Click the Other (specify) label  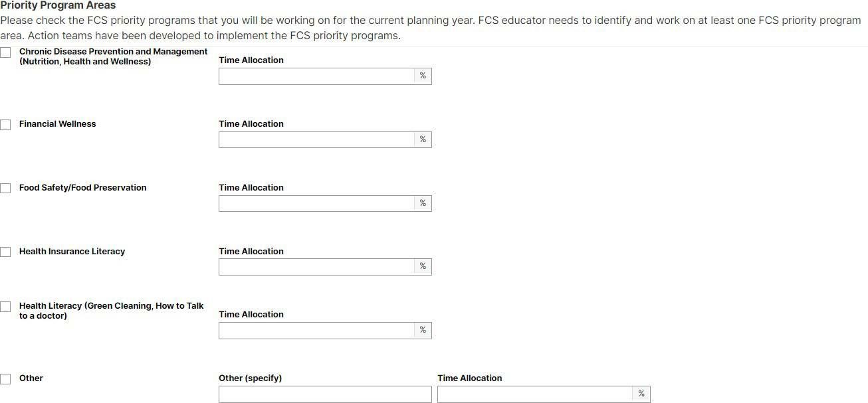click(x=250, y=378)
